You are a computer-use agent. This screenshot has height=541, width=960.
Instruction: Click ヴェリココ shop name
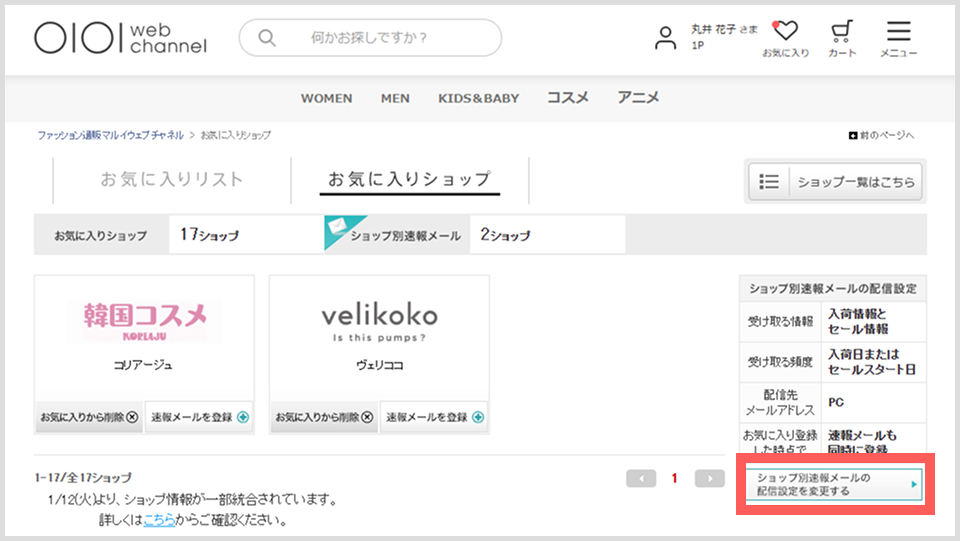pos(380,365)
